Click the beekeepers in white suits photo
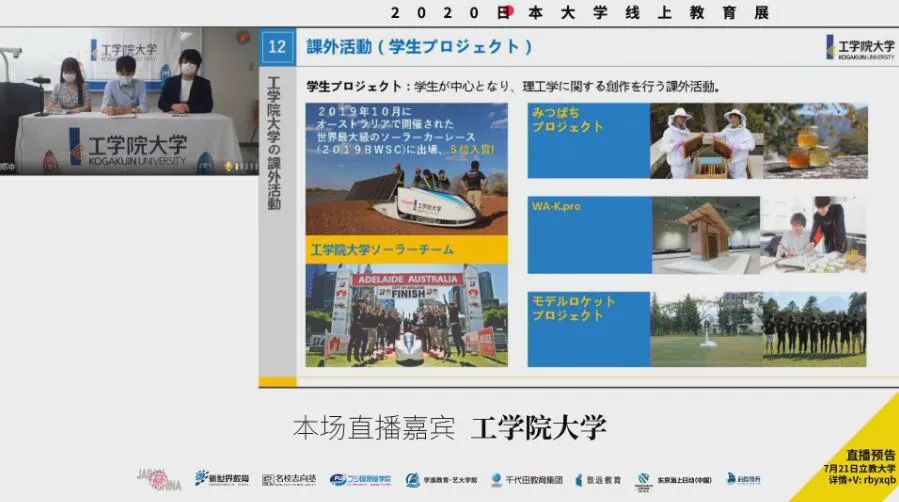 (x=707, y=140)
